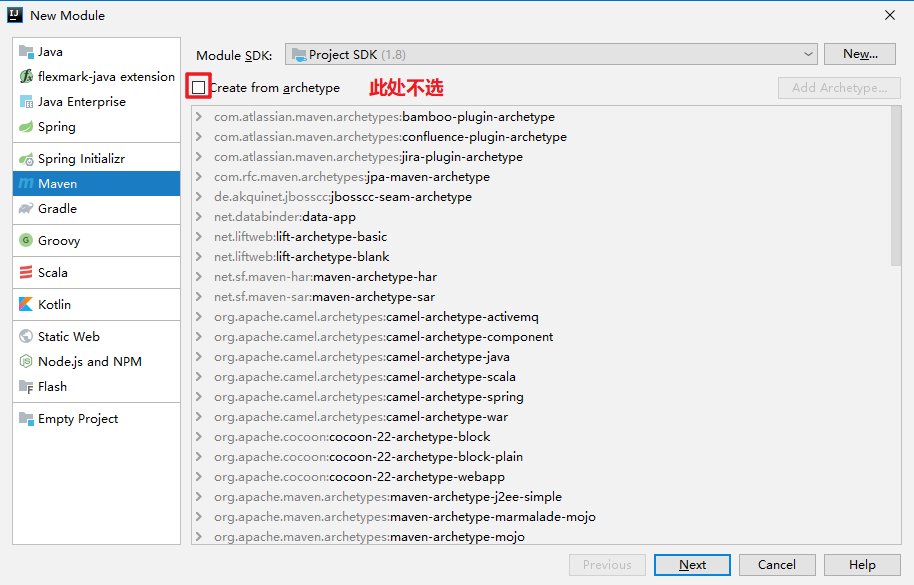This screenshot has height=585, width=914.
Task: Click the IntelliJ IDEA title bar logo
Action: [15, 15]
